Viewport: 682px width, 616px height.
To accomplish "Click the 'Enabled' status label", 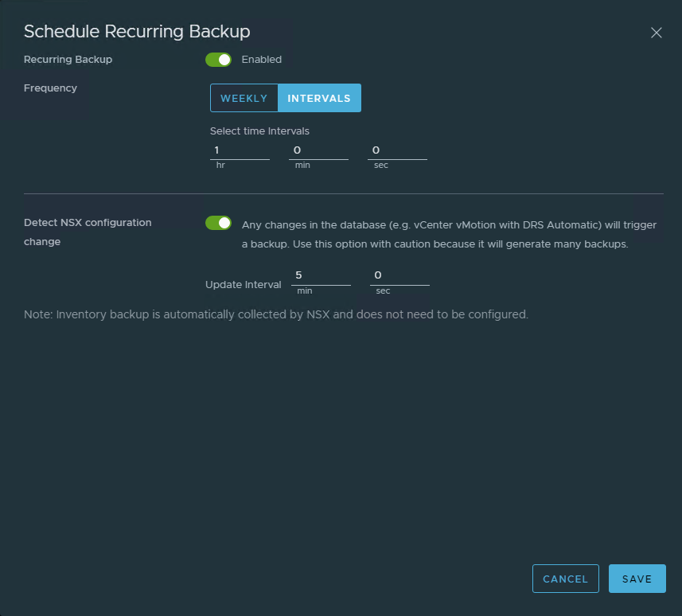I will (x=261, y=60).
